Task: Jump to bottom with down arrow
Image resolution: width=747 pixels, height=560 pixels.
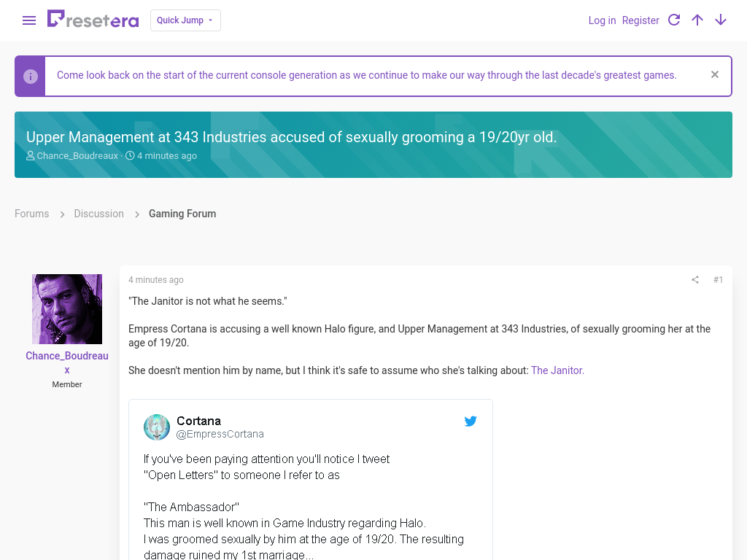Action: tap(720, 20)
